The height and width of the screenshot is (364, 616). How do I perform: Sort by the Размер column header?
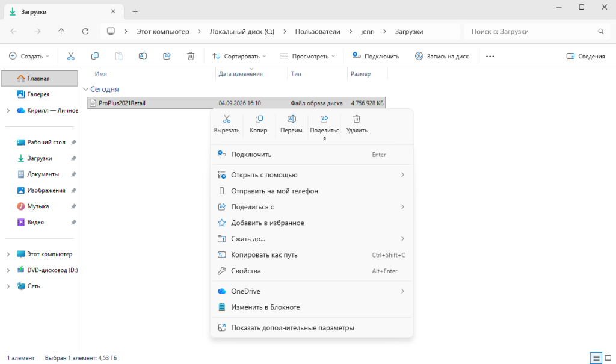(x=361, y=73)
